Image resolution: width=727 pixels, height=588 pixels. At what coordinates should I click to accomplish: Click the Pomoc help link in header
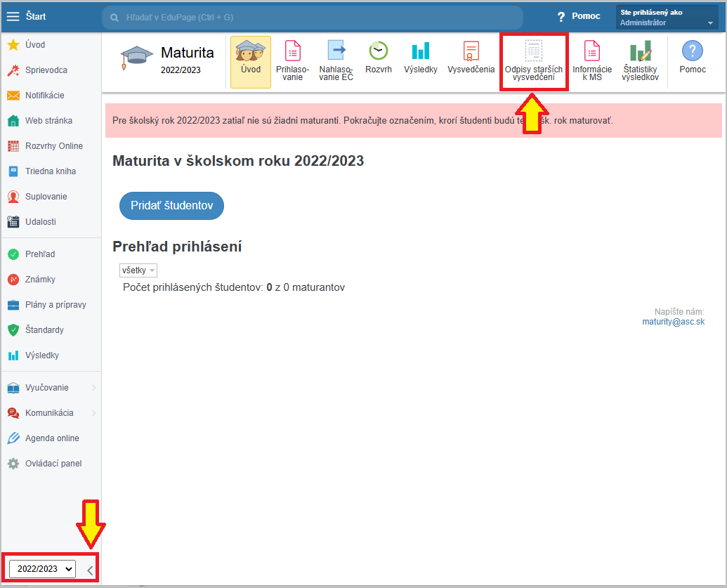coord(579,17)
